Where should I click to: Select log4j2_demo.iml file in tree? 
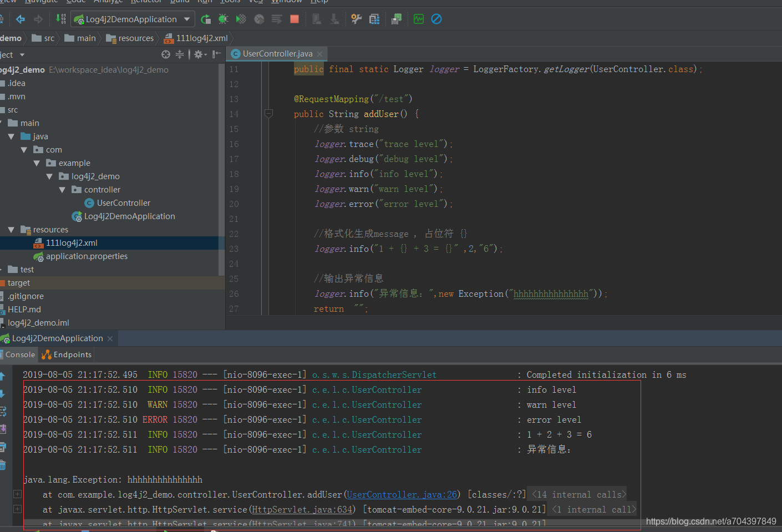(35, 323)
